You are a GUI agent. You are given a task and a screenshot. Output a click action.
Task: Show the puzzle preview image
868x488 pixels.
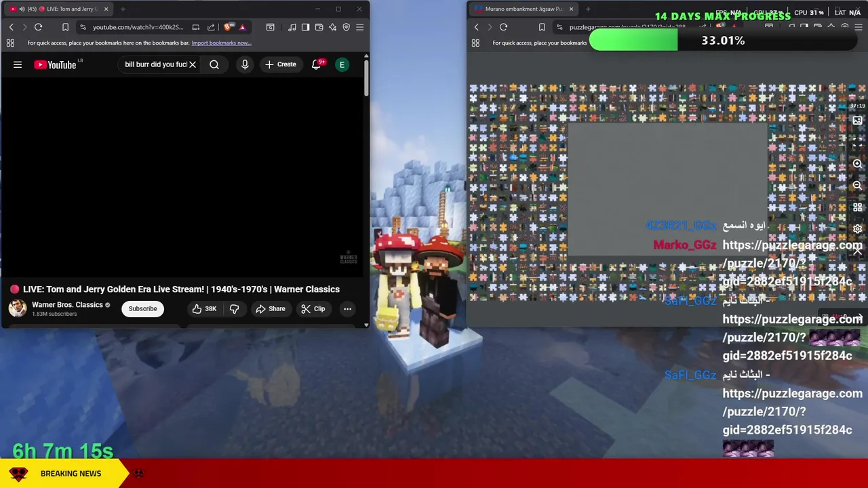pos(857,121)
